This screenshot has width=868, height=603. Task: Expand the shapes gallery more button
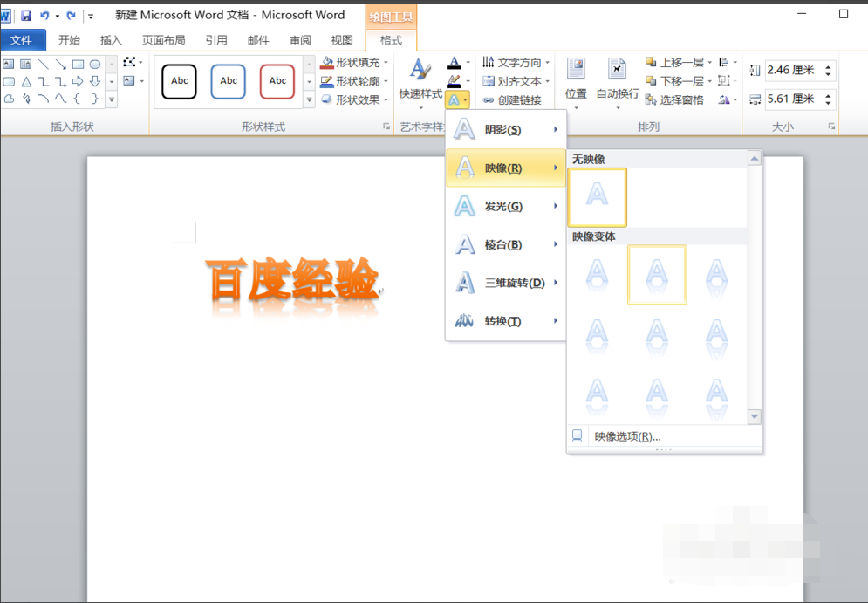tap(112, 99)
